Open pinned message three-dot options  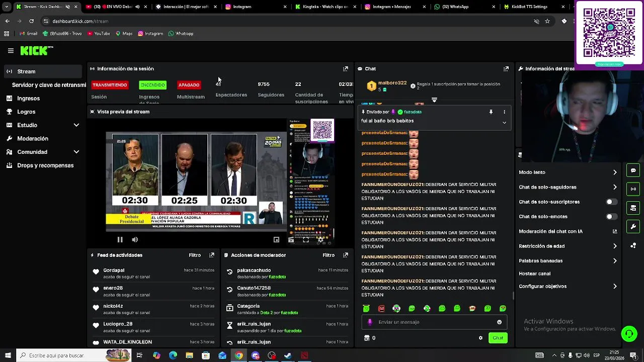(504, 112)
